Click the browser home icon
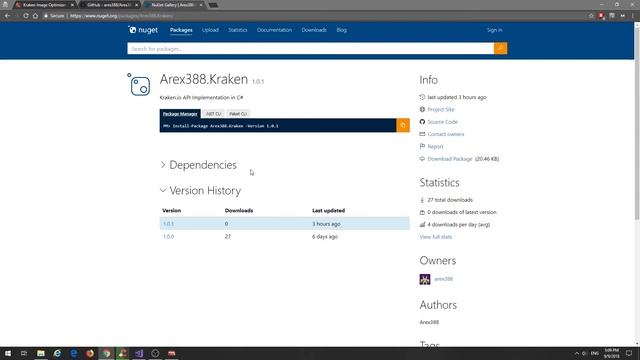640x360 pixels. tap(36, 16)
